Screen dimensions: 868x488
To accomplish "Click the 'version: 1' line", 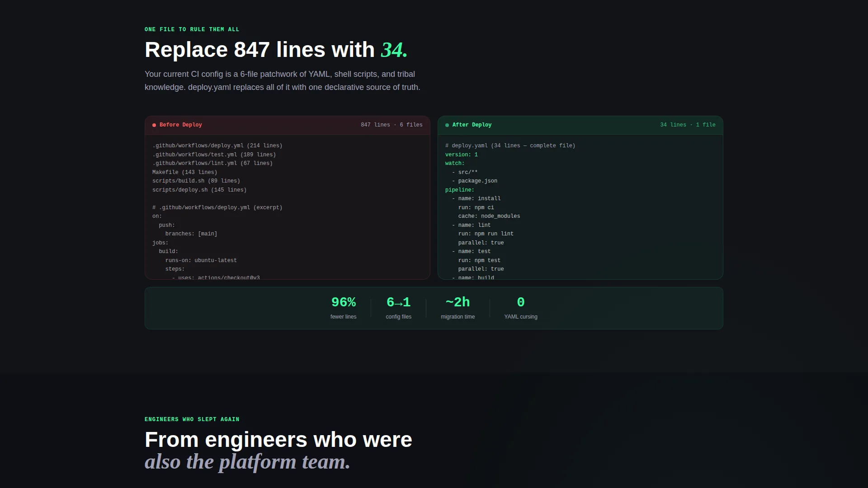I will tap(462, 155).
